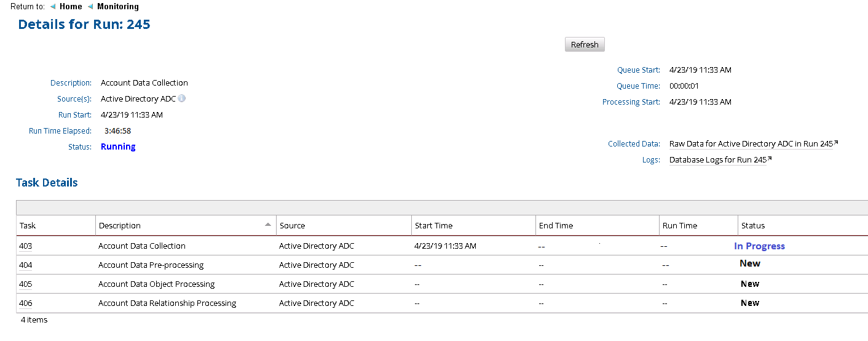Click the arrow icon before Home

coord(53,7)
